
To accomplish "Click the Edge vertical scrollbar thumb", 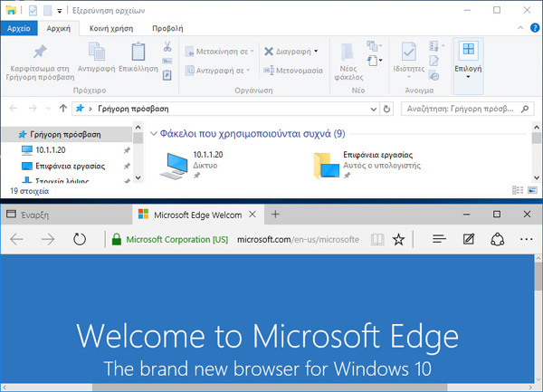I will 538,276.
